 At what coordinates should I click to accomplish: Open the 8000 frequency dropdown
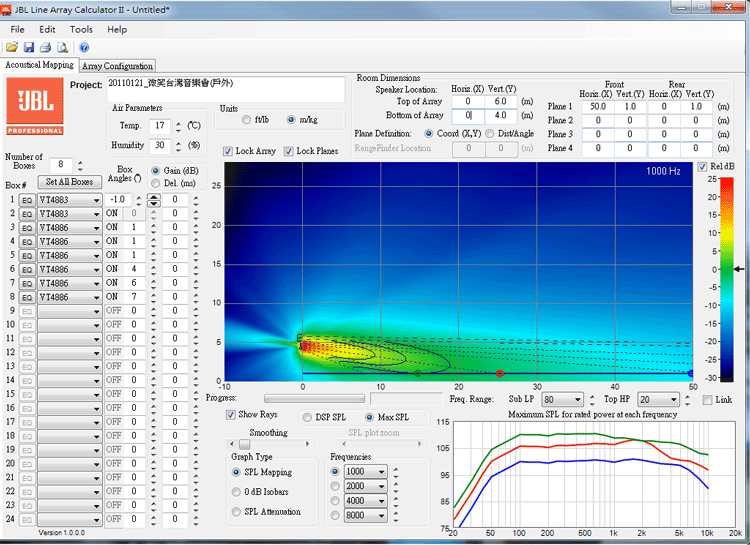point(365,516)
